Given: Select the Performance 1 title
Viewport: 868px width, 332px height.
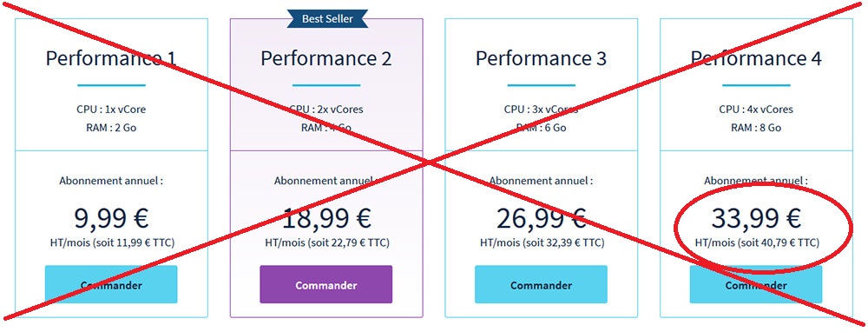Looking at the screenshot, I should [111, 58].
